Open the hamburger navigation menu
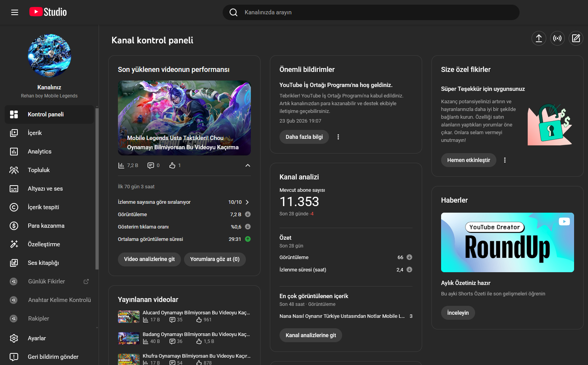This screenshot has height=365, width=588. [x=15, y=12]
